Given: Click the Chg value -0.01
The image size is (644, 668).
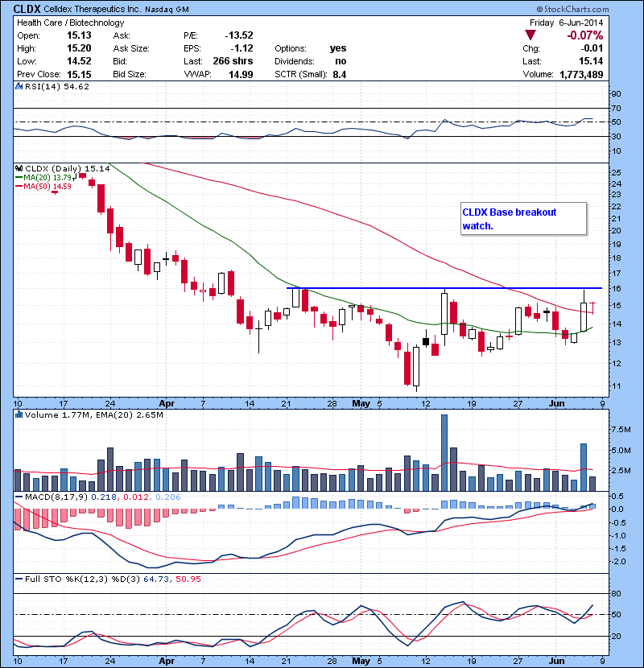Looking at the screenshot, I should pos(592,48).
